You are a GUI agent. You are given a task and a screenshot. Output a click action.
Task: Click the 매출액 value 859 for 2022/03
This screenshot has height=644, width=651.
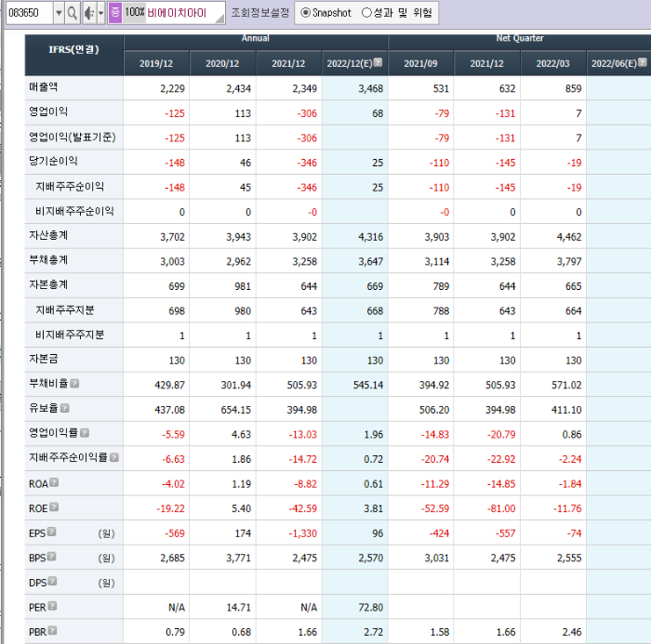574,88
